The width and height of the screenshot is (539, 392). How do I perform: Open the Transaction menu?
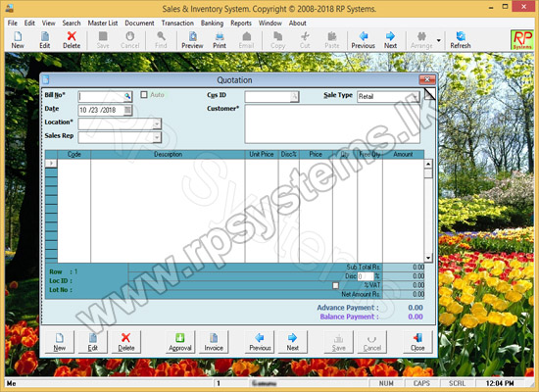177,24
